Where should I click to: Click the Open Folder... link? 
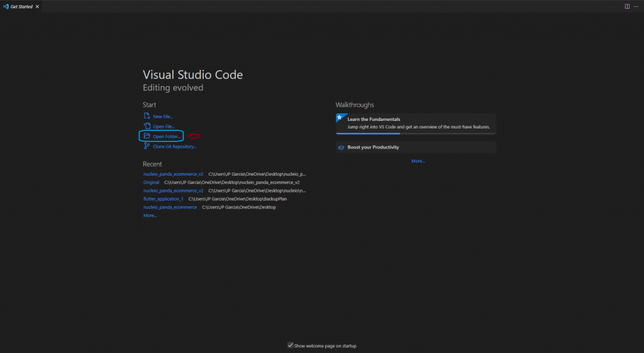[167, 137]
